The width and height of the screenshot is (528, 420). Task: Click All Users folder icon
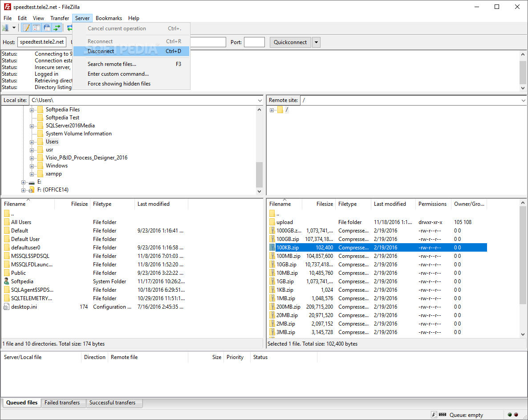(6, 222)
